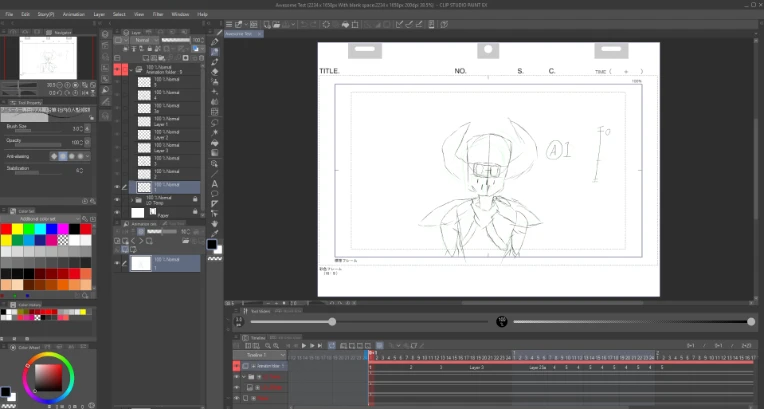Toggle eye of Animation folder timeline track
The height and width of the screenshot is (409, 764).
point(237,366)
